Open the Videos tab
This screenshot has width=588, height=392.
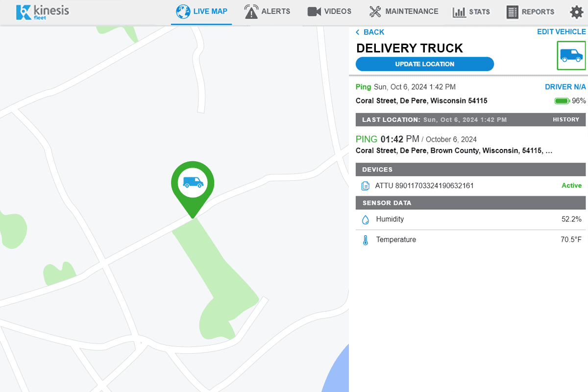click(x=329, y=12)
